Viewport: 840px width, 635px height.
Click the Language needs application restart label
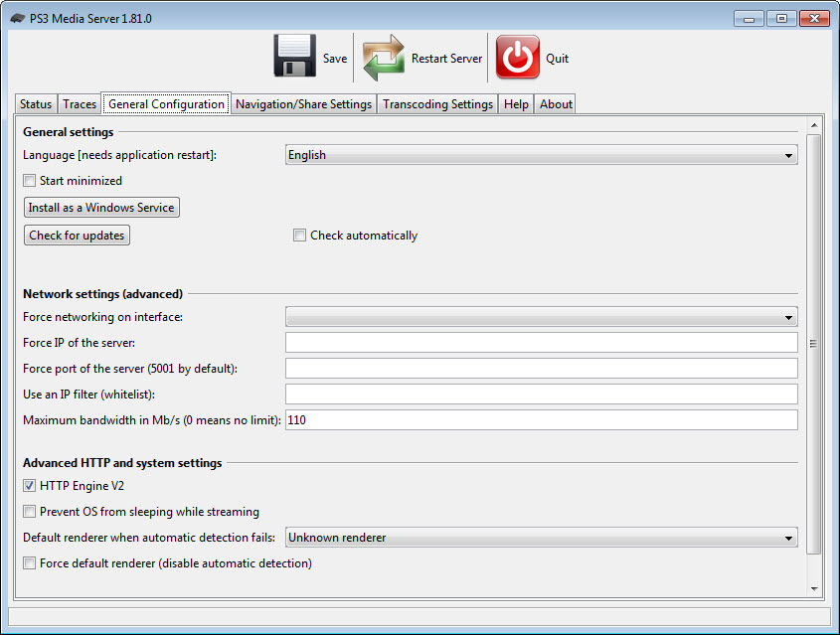(119, 155)
